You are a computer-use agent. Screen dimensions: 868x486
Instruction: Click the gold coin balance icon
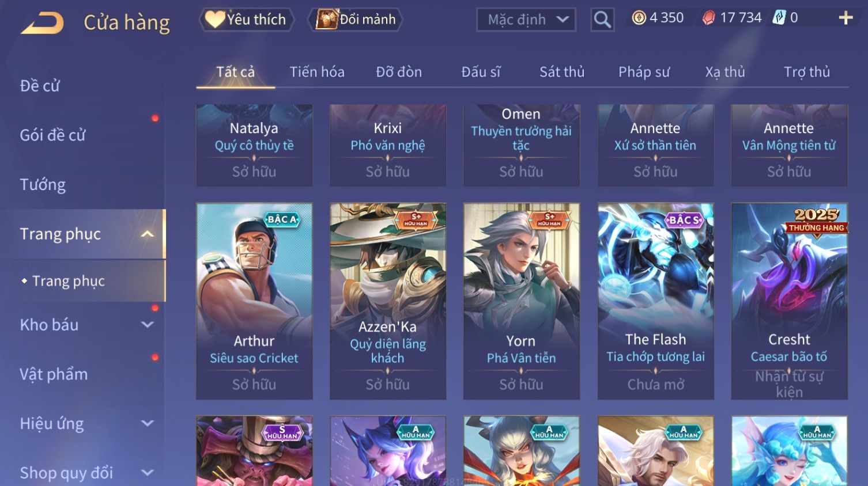click(639, 18)
